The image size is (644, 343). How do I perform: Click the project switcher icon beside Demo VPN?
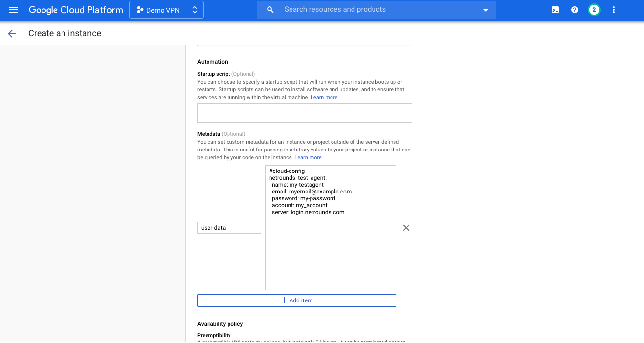click(x=141, y=9)
